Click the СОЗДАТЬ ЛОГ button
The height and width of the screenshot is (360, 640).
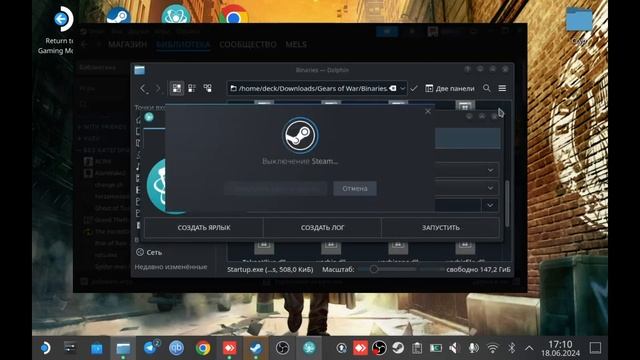pyautogui.click(x=322, y=228)
